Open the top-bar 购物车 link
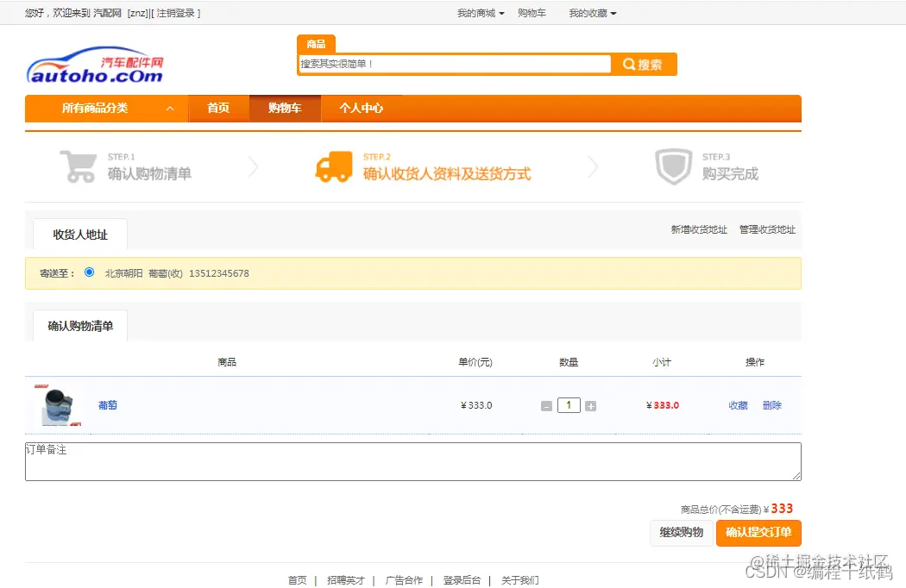This screenshot has height=588, width=906. [532, 13]
